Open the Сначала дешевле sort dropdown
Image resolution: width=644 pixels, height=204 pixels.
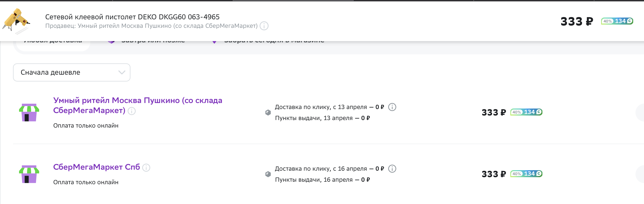pos(72,72)
